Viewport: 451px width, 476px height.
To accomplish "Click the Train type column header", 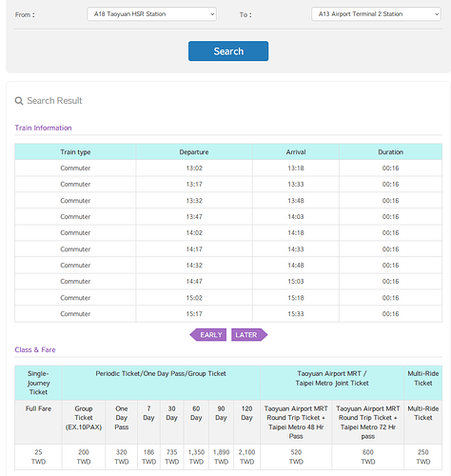I will tap(75, 152).
